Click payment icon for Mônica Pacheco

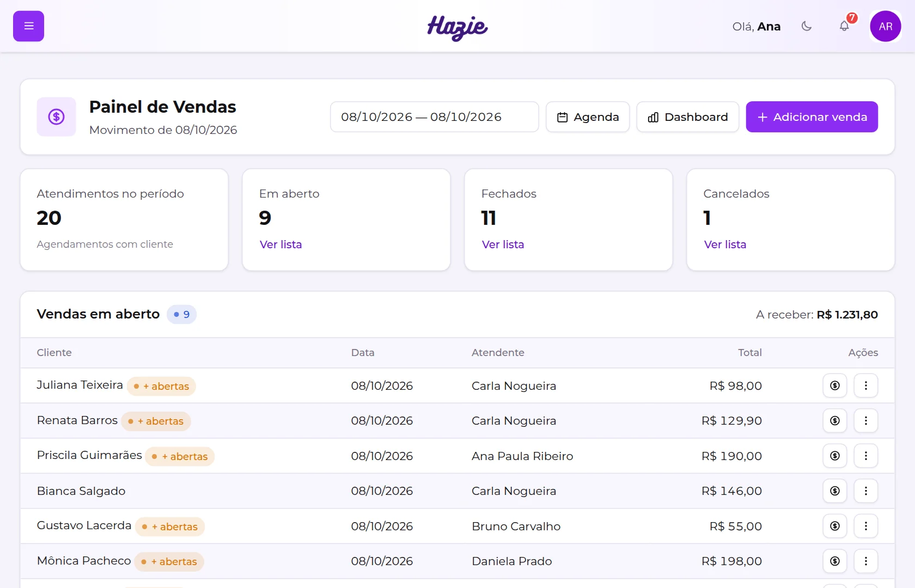point(835,561)
